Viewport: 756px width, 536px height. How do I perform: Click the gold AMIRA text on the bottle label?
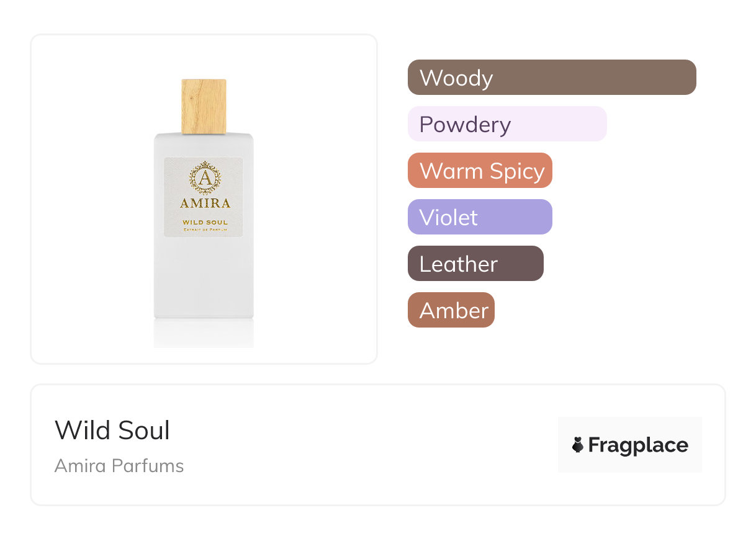pyautogui.click(x=205, y=203)
